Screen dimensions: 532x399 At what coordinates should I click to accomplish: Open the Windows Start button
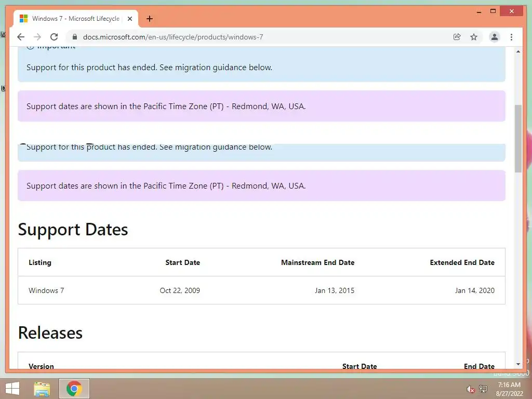[x=12, y=389]
